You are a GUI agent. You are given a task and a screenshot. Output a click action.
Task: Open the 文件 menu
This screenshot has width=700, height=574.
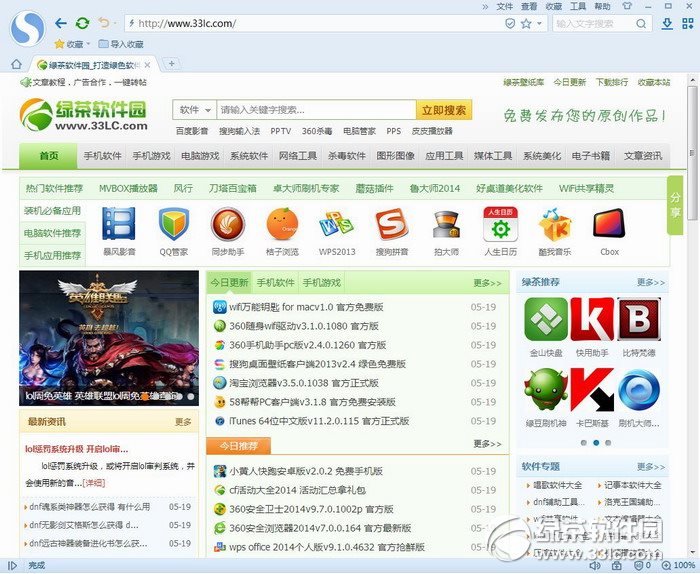click(x=504, y=6)
